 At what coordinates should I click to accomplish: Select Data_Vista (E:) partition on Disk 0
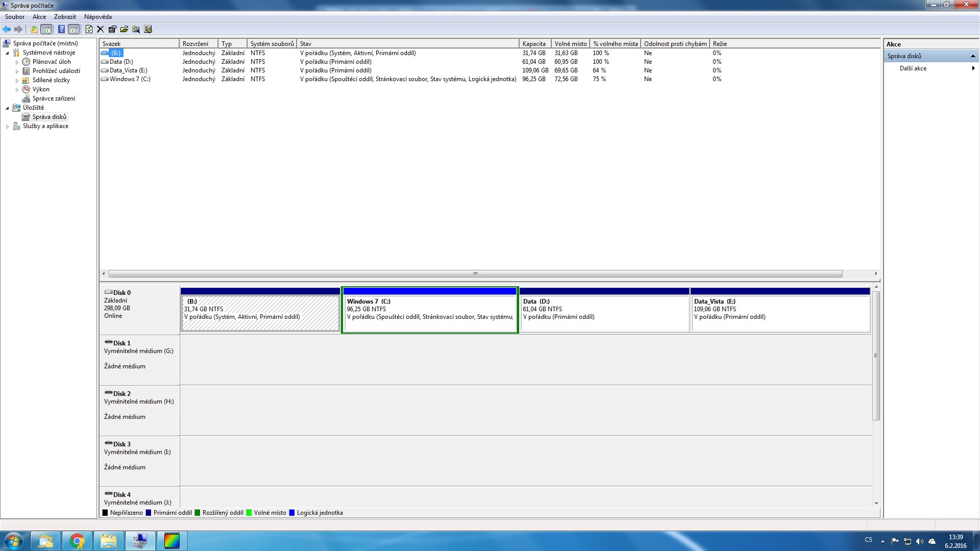[x=780, y=312]
